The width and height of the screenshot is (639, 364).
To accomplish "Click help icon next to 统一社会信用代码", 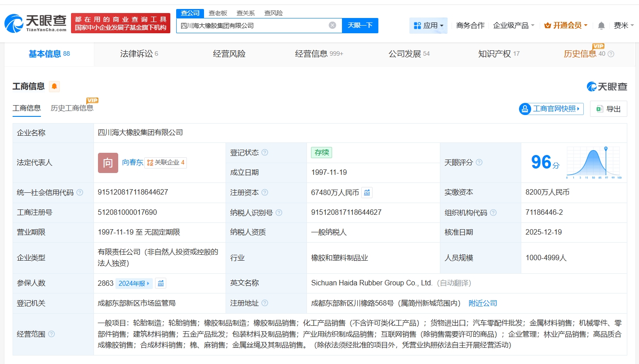I will (x=80, y=192).
